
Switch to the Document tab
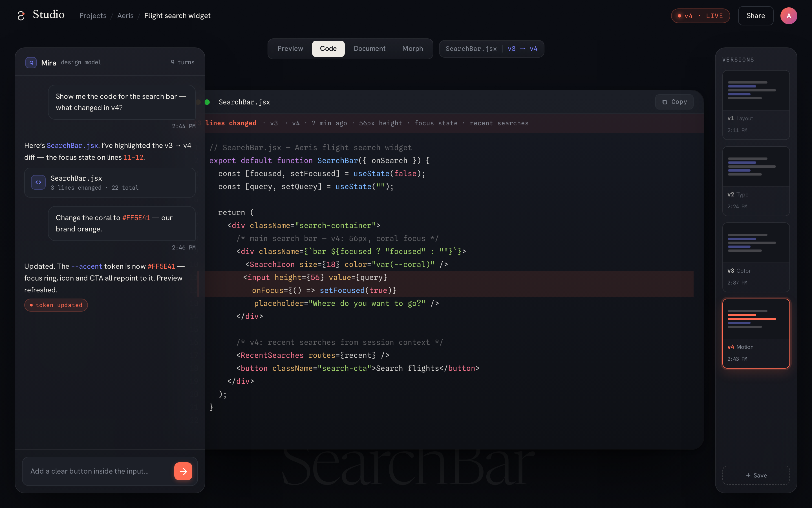(369, 49)
